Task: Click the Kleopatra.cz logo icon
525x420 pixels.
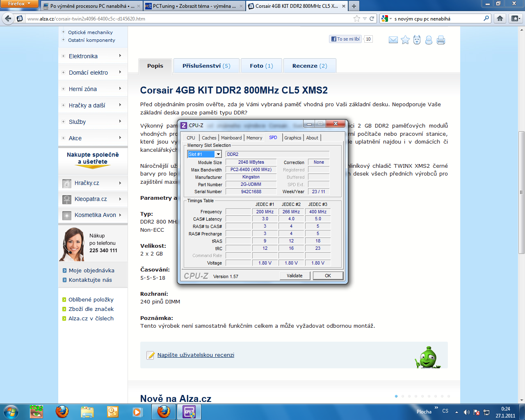Action: click(x=67, y=199)
